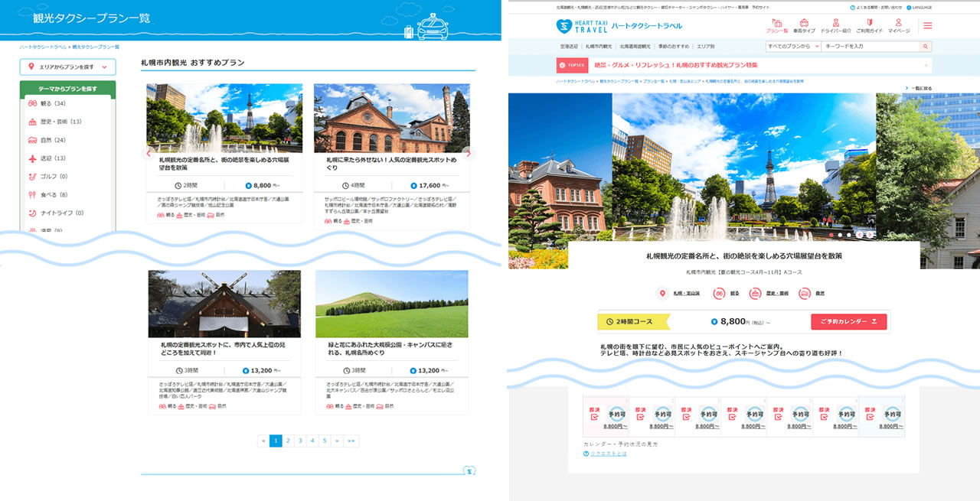Click the 観光タクシープラン一覧 breadcrumb link on list page
The image size is (980, 501).
(96, 47)
